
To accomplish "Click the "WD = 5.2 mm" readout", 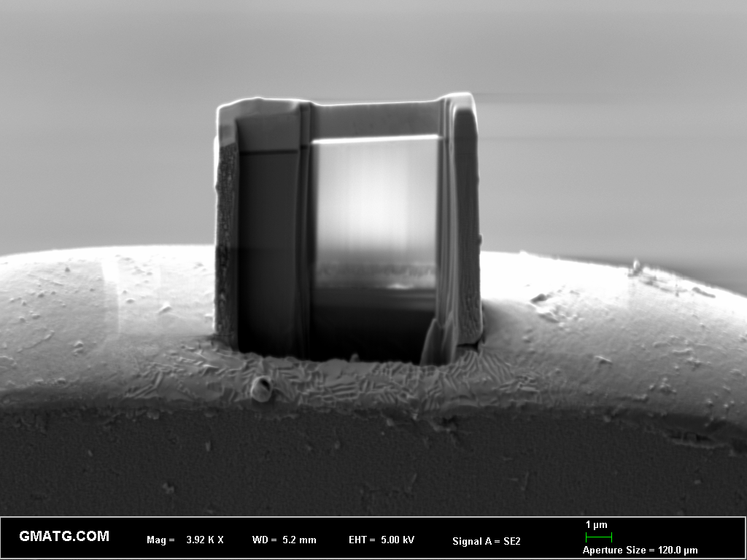I will [x=285, y=540].
